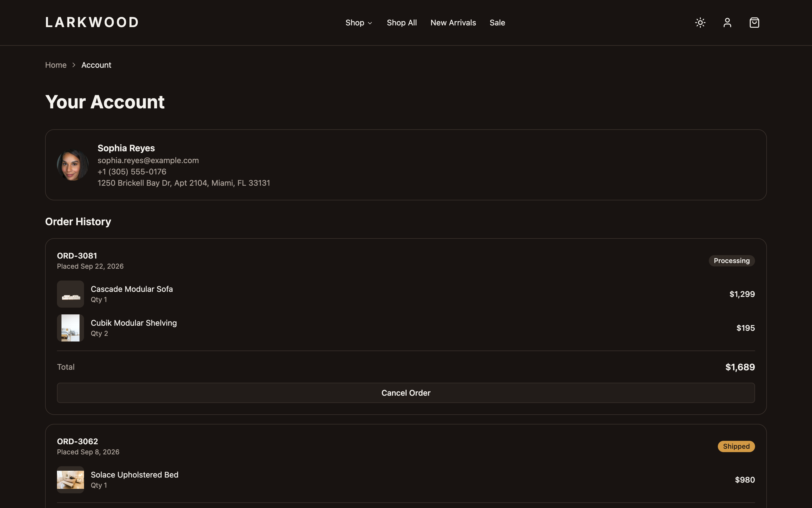The image size is (812, 508).
Task: Click Placed Sep 22, 2026 date
Action: pyautogui.click(x=90, y=266)
